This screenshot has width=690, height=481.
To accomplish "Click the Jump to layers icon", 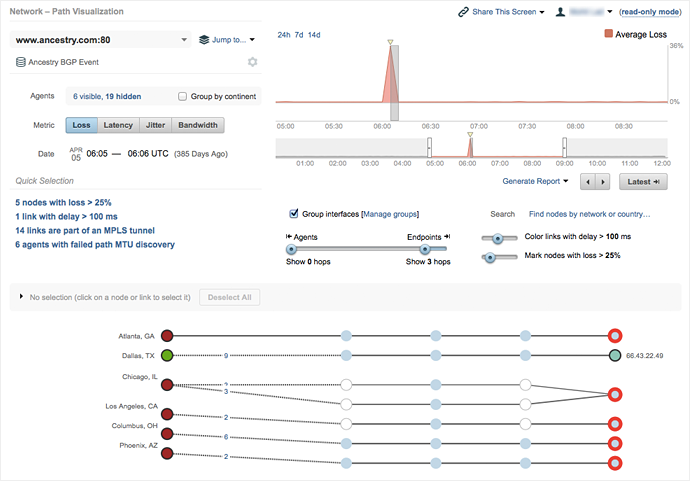I will [x=204, y=40].
